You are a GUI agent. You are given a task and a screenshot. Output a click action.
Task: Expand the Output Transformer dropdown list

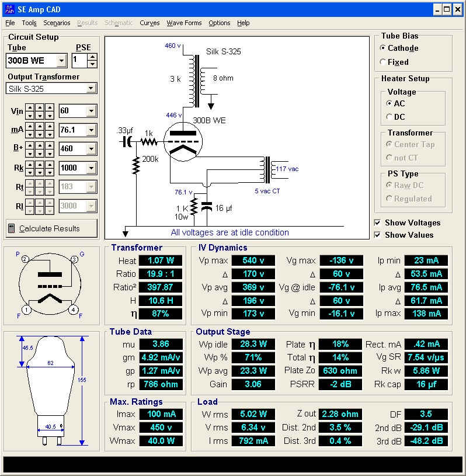click(x=91, y=89)
